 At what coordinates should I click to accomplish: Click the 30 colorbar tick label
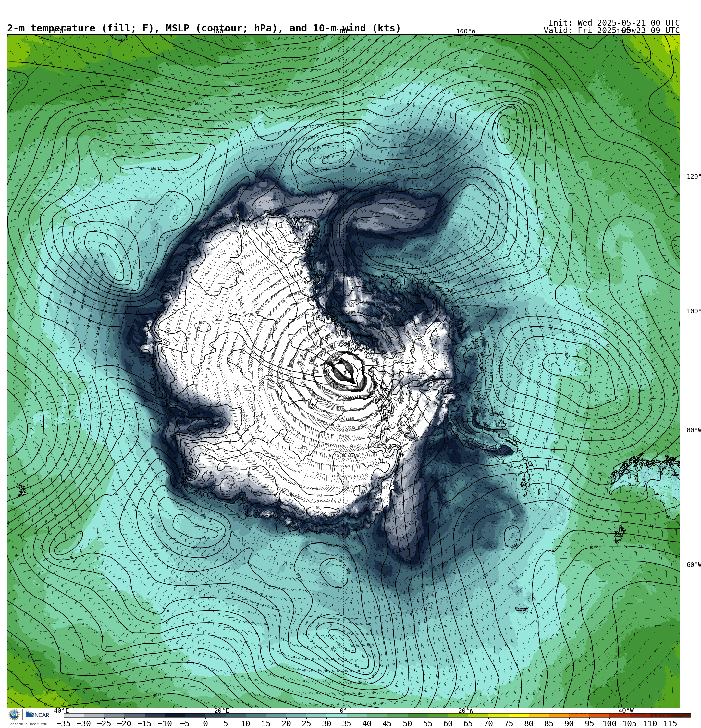tap(326, 723)
